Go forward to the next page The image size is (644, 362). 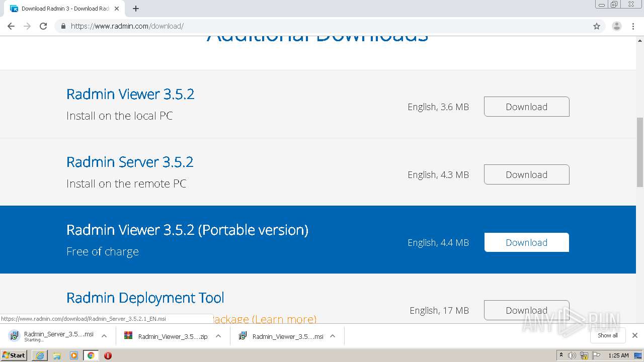tap(27, 26)
